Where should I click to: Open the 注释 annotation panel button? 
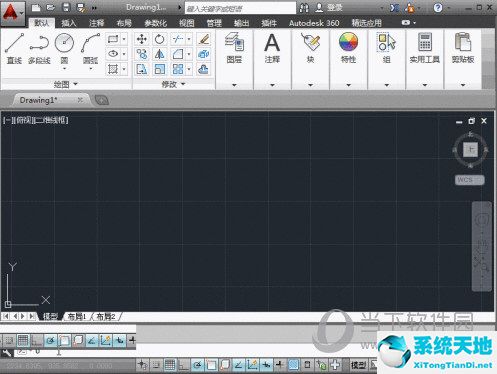tap(272, 48)
